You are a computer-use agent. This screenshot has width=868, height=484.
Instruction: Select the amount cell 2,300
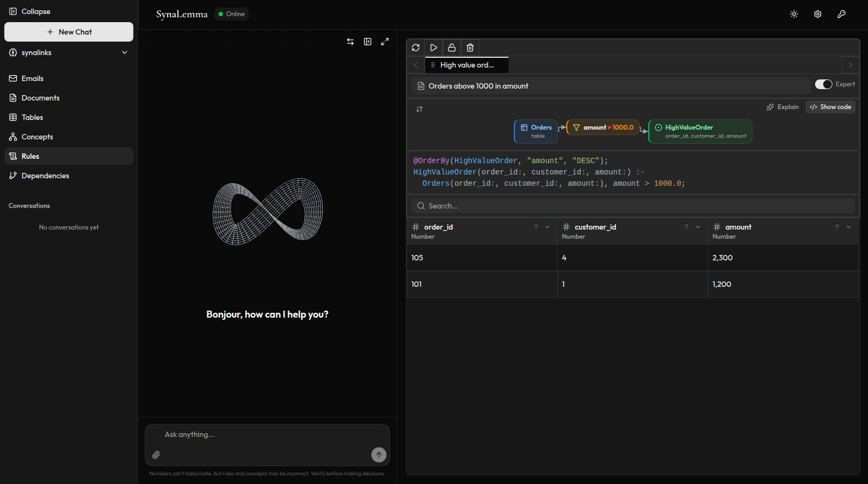(x=783, y=258)
